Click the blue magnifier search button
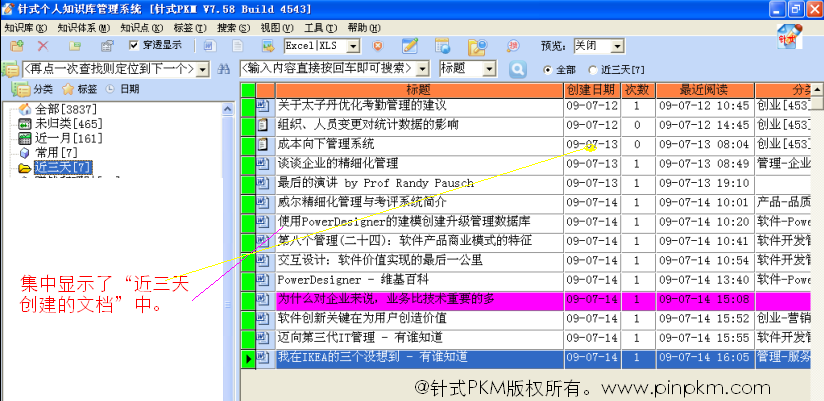824x401 pixels. 517,69
